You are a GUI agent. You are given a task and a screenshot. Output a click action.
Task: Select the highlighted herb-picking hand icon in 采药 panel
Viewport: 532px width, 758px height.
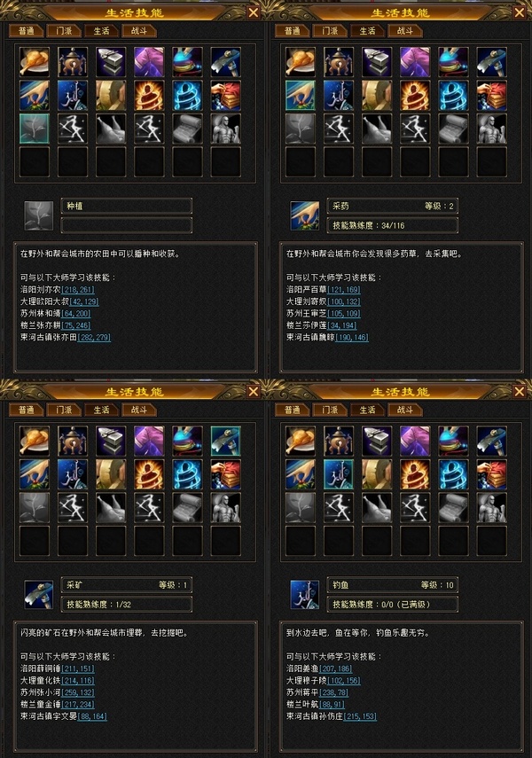(301, 95)
